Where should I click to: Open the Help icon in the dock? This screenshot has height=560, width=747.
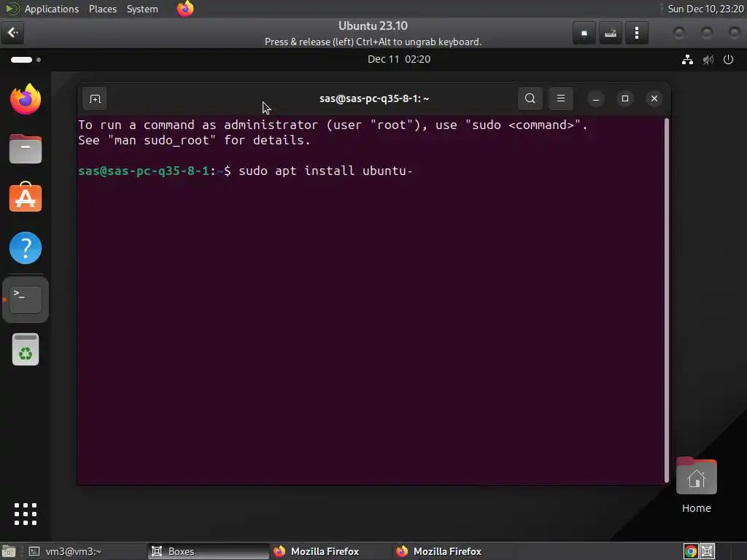point(26,248)
